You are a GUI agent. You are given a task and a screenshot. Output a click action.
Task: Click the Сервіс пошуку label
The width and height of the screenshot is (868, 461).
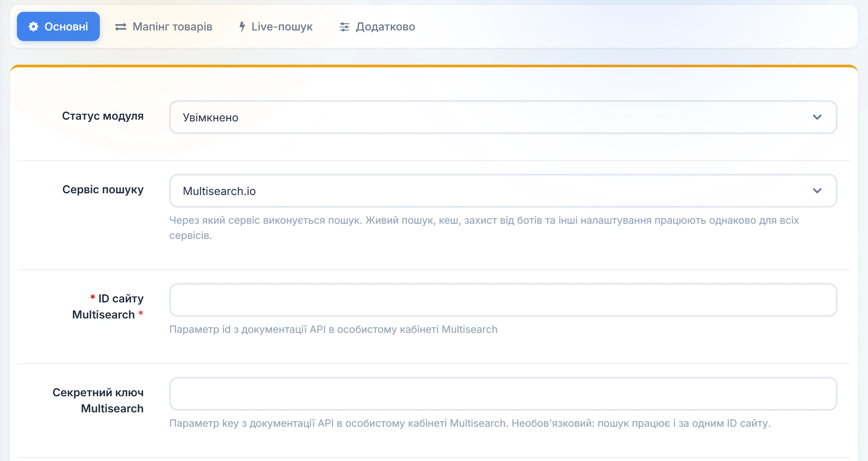(x=103, y=189)
